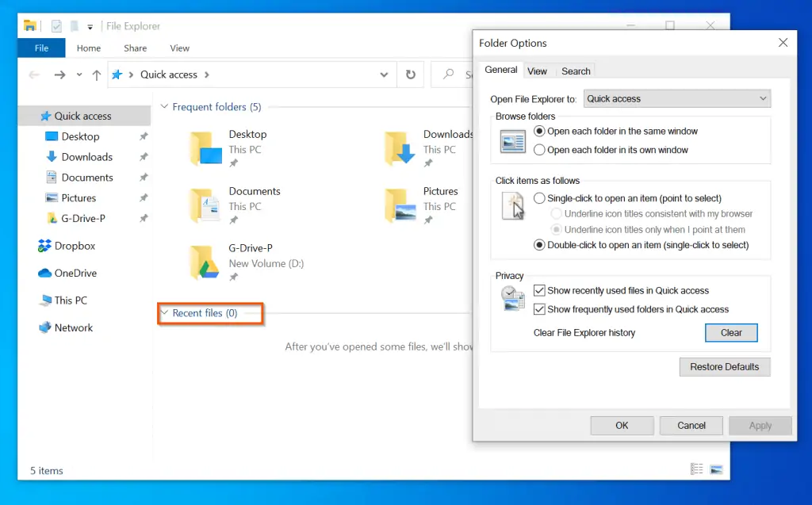Click the refresh icon in the address bar
Screen dimensions: 812x505
(x=409, y=74)
